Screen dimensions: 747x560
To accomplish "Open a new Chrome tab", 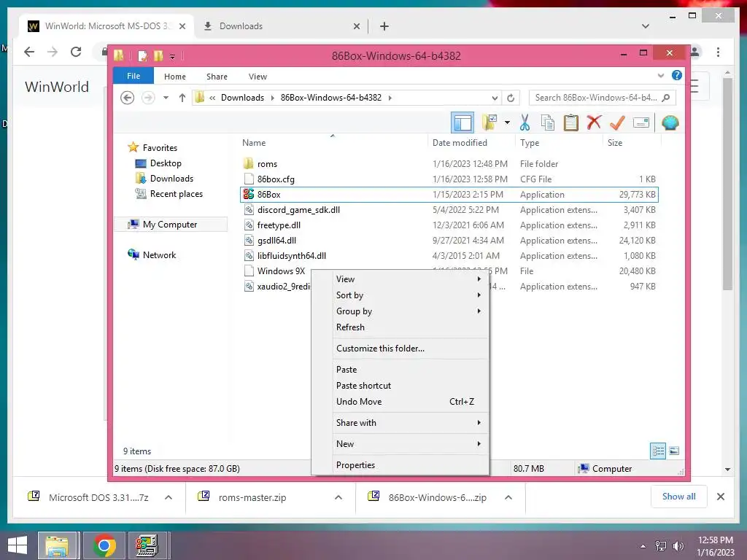I will (384, 26).
